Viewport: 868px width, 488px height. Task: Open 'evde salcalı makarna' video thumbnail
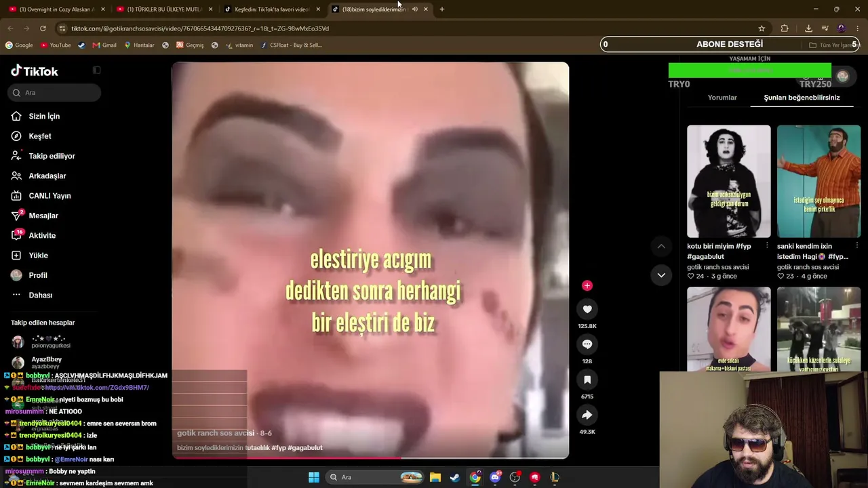tap(729, 329)
